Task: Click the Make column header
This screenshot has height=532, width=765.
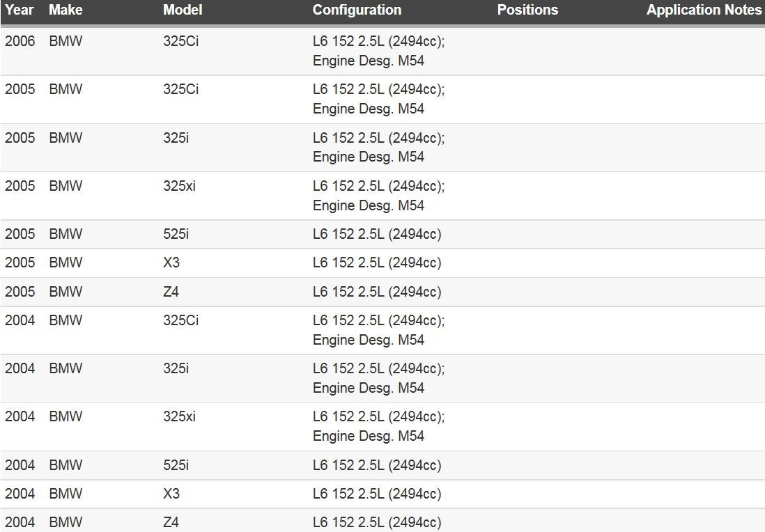Action: [x=65, y=10]
